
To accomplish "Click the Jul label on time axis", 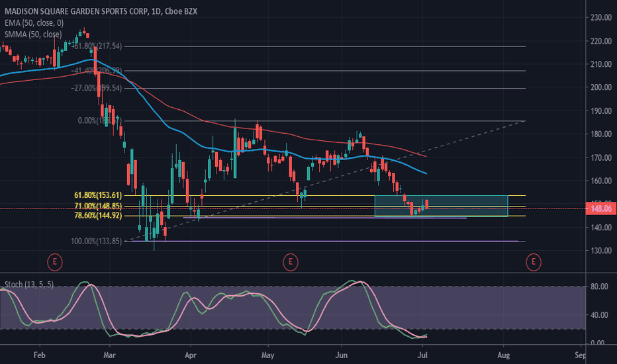I will [422, 355].
